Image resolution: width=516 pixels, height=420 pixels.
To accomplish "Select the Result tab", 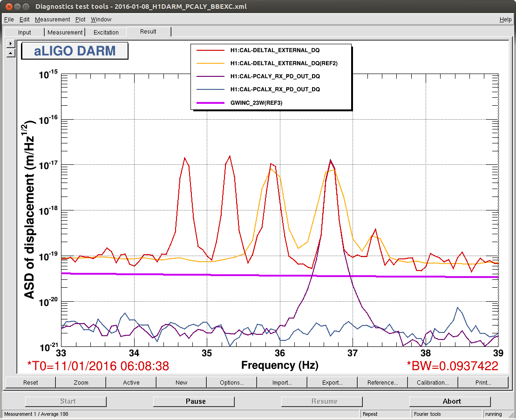I will point(149,32).
